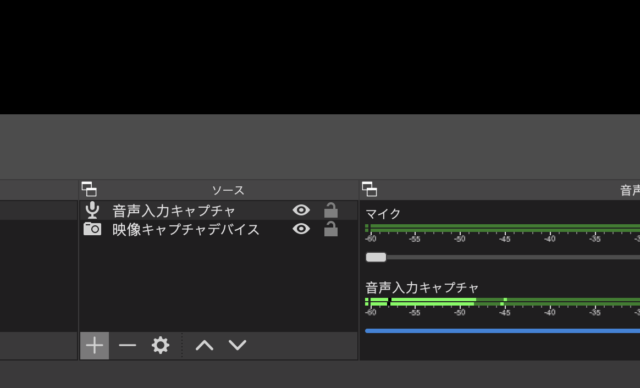Click the camera icon of 映像キャプチャデバイス source
640x388 pixels.
(92, 229)
